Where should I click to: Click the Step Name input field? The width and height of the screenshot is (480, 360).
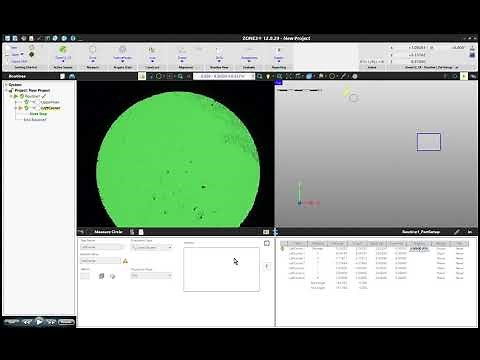(x=102, y=247)
